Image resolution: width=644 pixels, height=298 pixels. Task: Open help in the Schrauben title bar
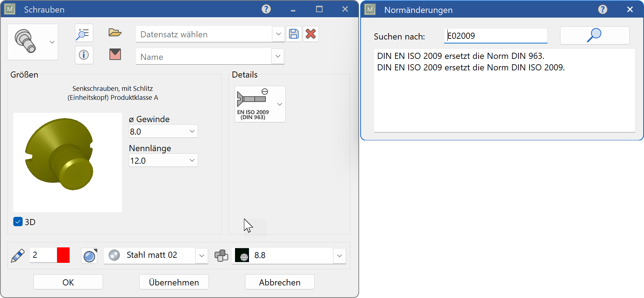tap(266, 9)
